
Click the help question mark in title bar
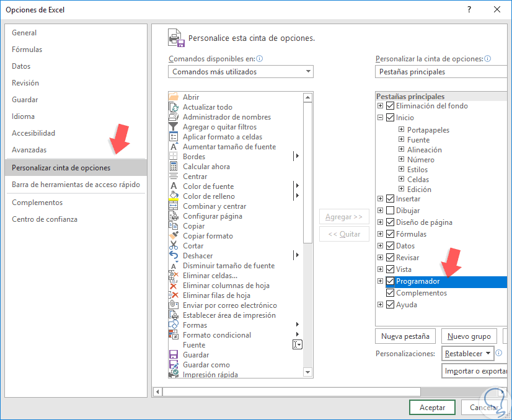pyautogui.click(x=469, y=9)
